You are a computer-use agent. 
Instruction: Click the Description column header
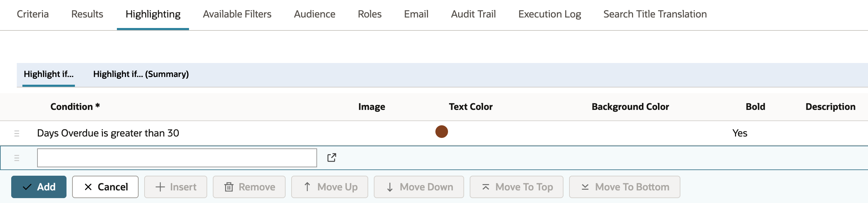coord(830,107)
